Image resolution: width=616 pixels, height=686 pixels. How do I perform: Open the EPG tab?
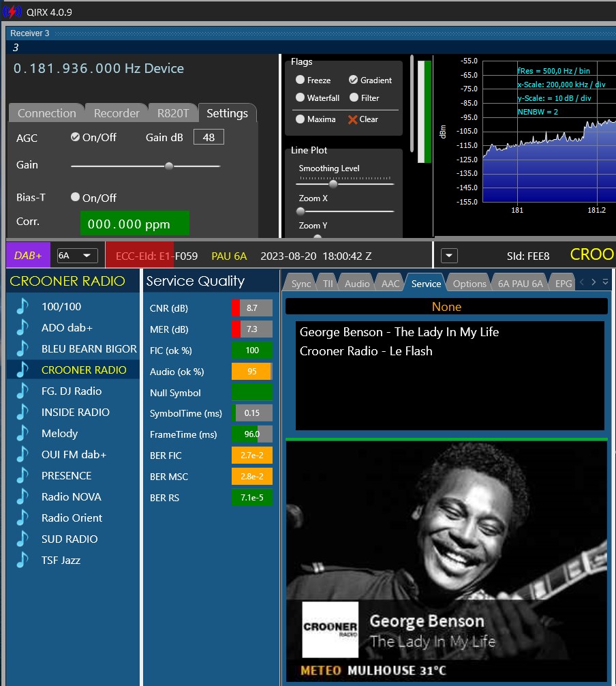[x=563, y=284]
